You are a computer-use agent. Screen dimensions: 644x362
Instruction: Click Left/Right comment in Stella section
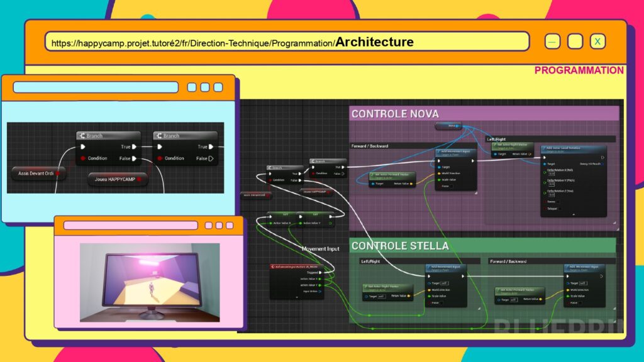point(419,261)
